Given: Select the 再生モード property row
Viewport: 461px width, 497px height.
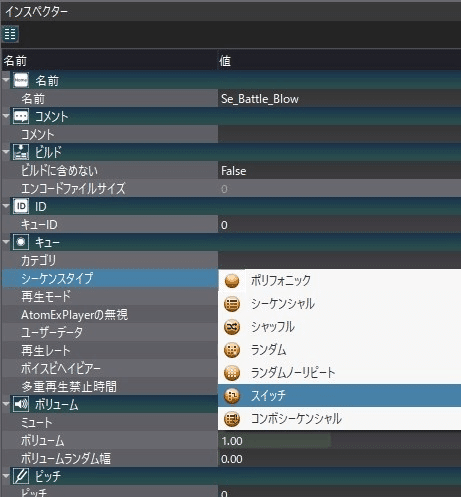Looking at the screenshot, I should point(110,296).
